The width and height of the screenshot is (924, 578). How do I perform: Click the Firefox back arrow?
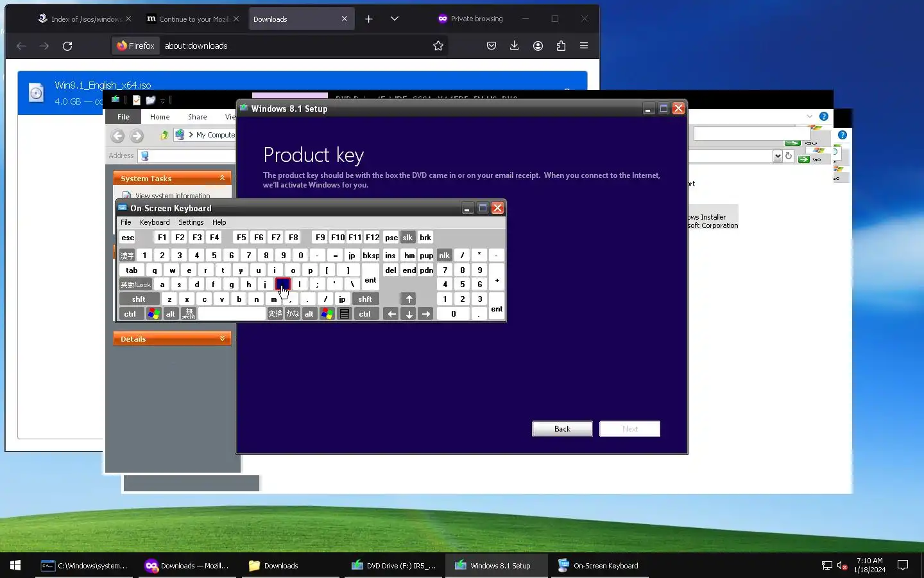[x=21, y=46]
